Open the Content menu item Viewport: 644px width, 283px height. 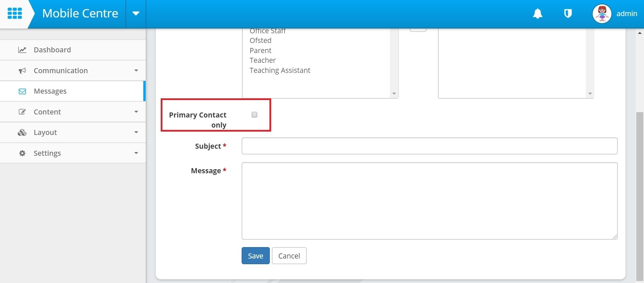(x=73, y=112)
